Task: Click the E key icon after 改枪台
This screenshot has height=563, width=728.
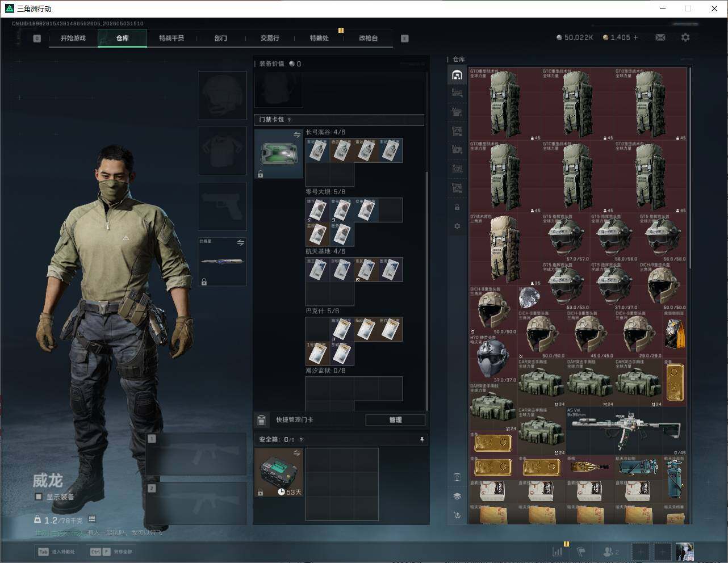Action: pyautogui.click(x=404, y=39)
